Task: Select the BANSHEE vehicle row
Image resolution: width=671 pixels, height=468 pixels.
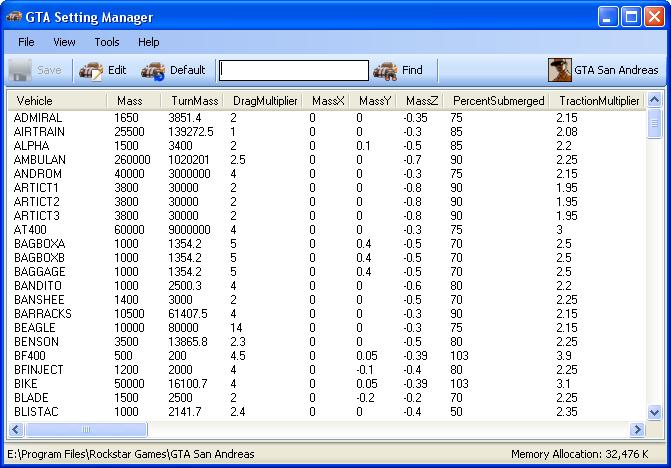Action: tap(327, 300)
